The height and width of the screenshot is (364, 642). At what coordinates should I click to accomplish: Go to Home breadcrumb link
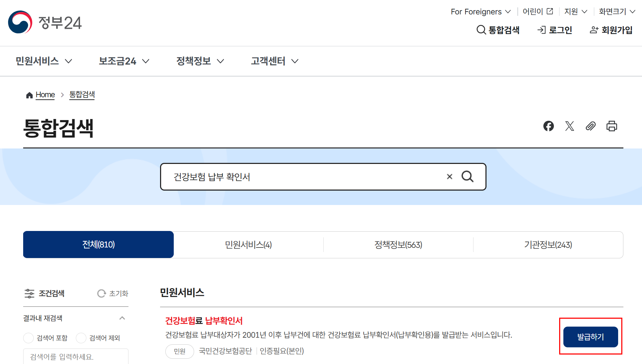click(x=45, y=95)
